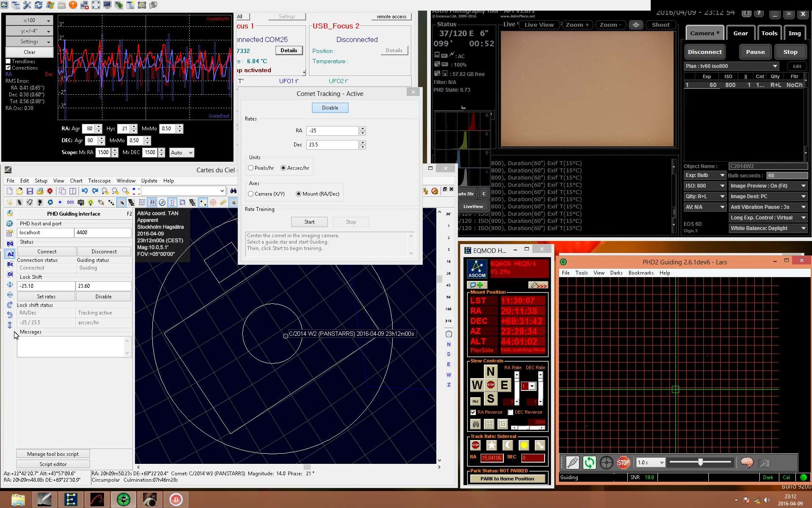Select Pixels/hr units radio button
The image size is (812, 508).
250,168
